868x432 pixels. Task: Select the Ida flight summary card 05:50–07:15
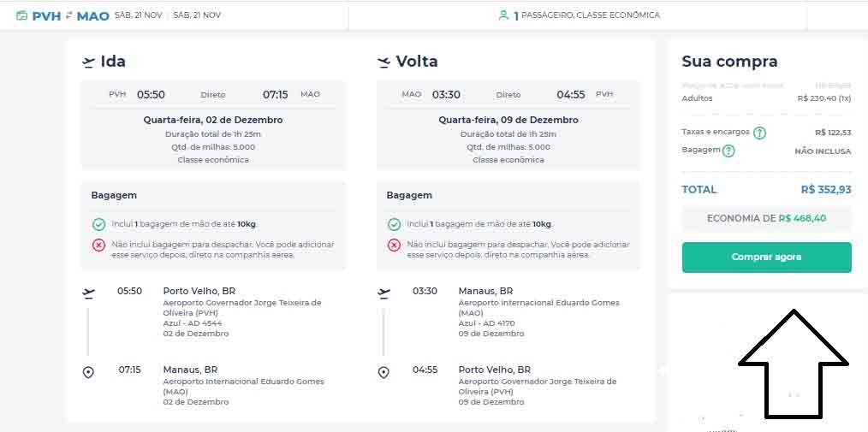pyautogui.click(x=213, y=125)
